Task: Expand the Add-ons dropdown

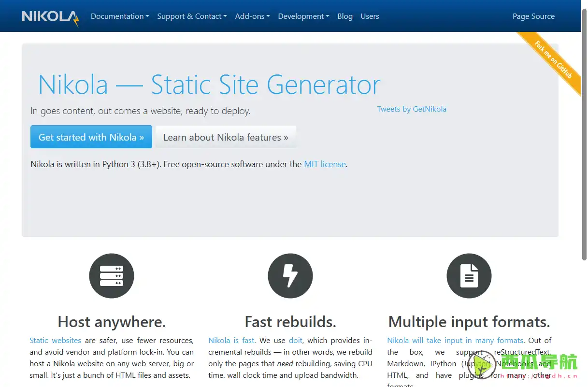Action: (252, 16)
